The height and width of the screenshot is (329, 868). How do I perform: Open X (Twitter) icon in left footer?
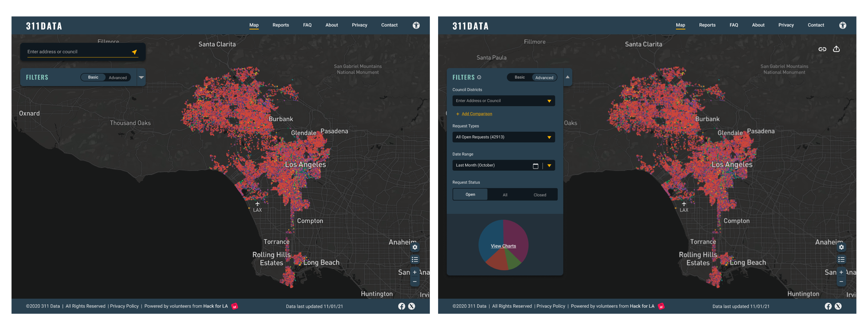411,306
